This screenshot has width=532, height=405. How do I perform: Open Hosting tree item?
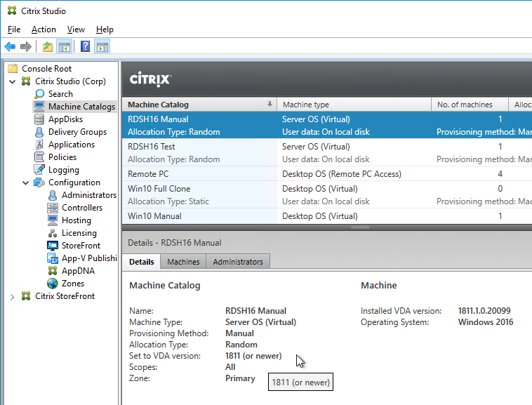[77, 220]
